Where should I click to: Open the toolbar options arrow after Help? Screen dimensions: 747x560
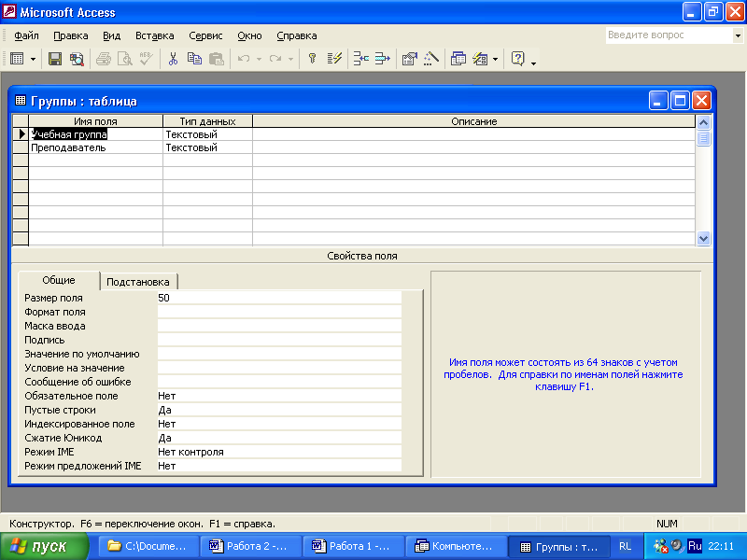(533, 63)
